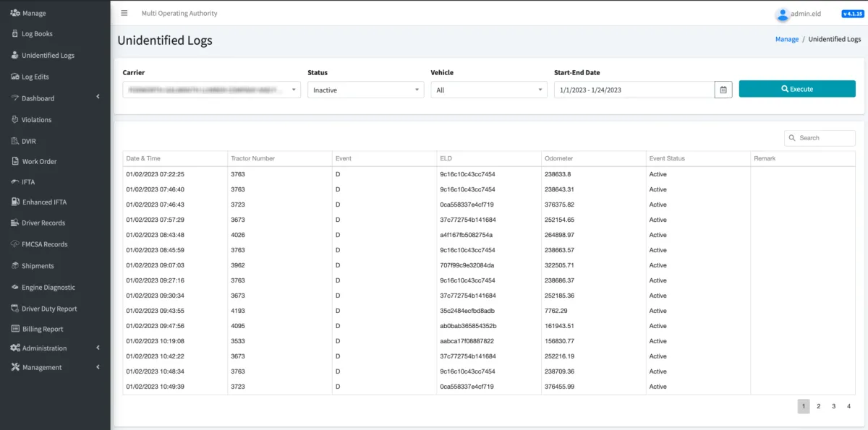Open the Vehicle dropdown showing All

[x=488, y=90]
